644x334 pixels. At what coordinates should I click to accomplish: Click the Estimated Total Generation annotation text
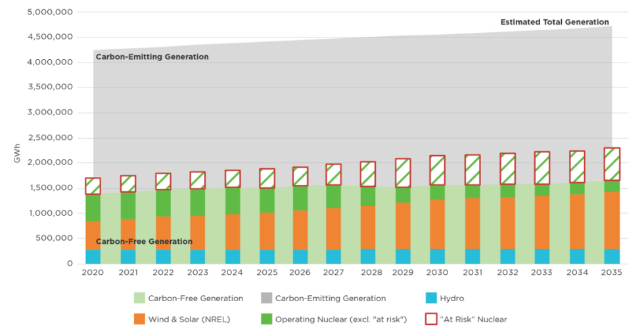coord(555,22)
